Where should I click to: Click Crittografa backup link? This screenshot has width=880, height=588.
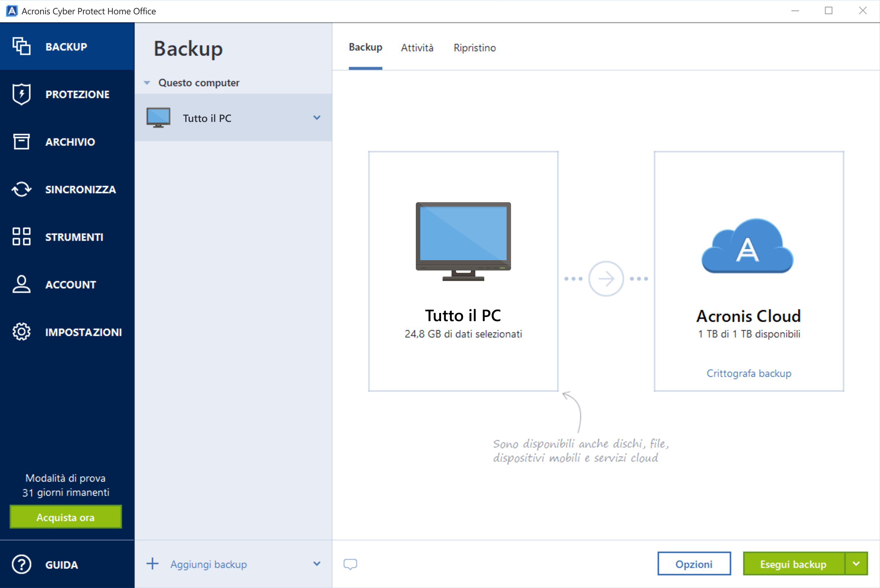749,373
